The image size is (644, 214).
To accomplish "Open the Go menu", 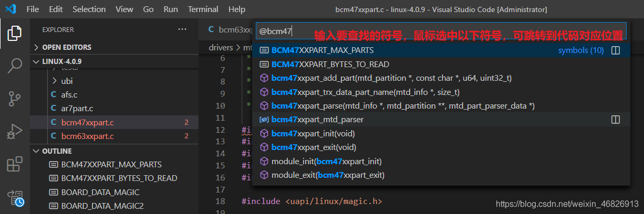I will (x=148, y=9).
